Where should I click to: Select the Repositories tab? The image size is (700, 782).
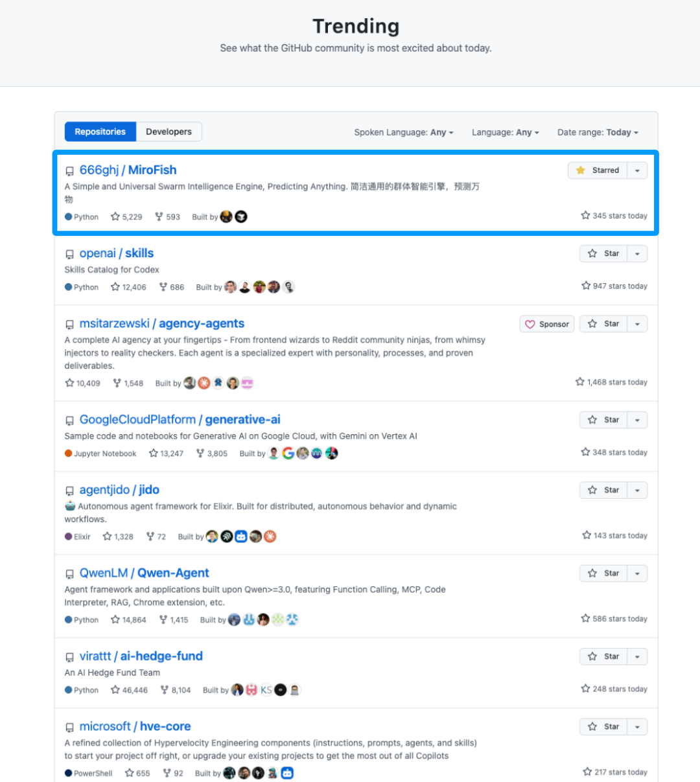pos(100,132)
